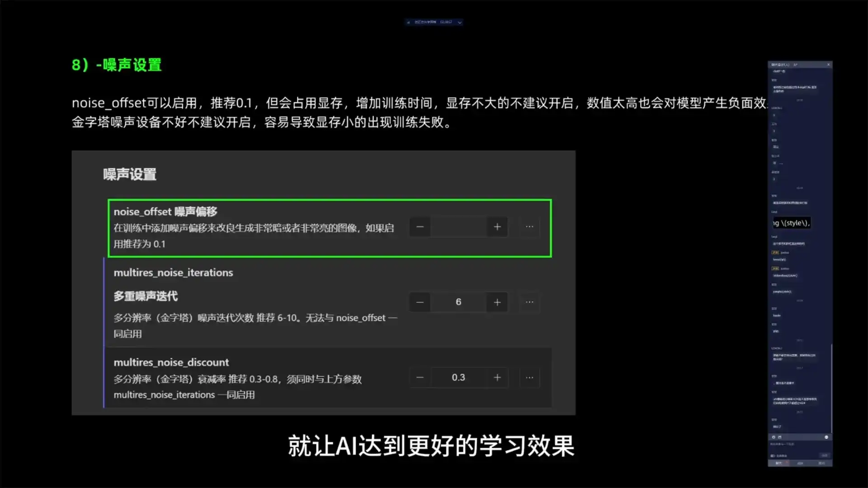868x488 pixels.
Task: Close the chat panel with the X
Action: click(829, 65)
